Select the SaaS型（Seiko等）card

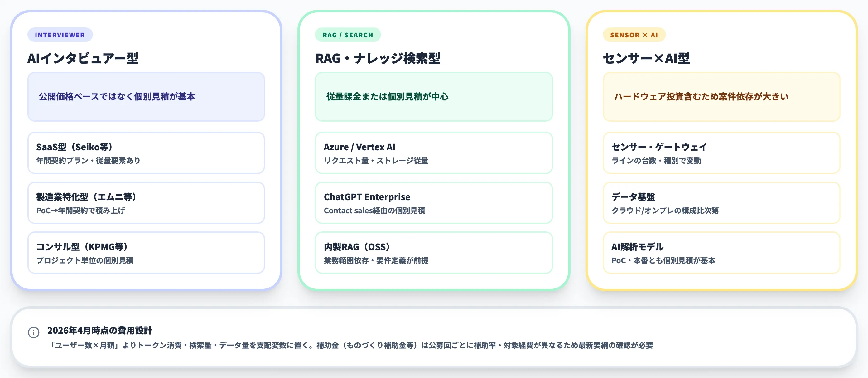tap(146, 153)
